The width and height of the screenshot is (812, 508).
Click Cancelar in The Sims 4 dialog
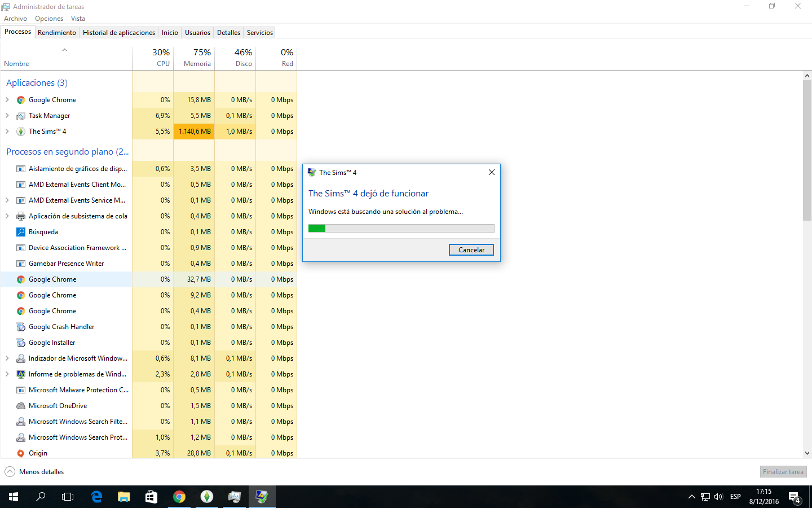471,249
